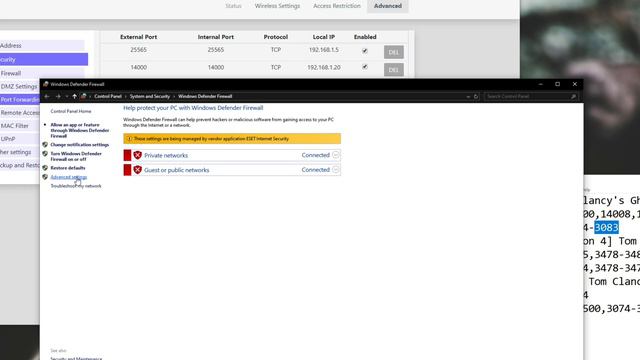Screen dimensions: 640x360
Task: Click the highlighted 3083 text in the editor
Action: (x=606, y=227)
